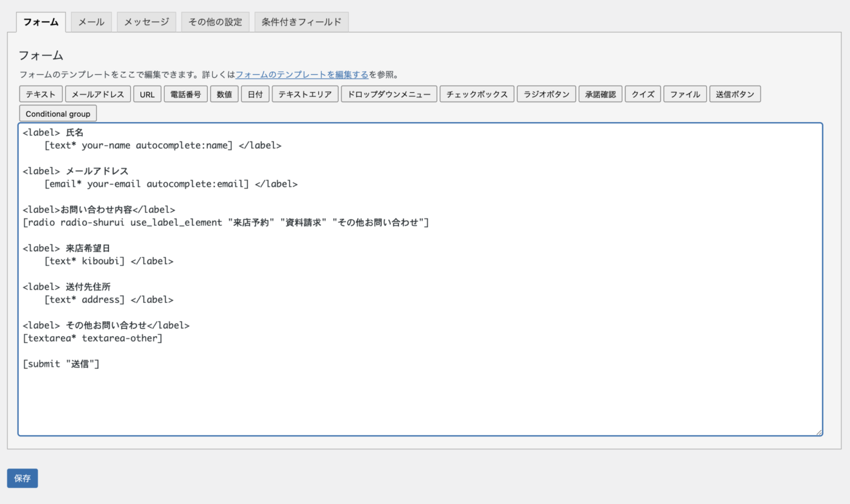Insert a 送信ボタン tag
Image resolution: width=850 pixels, height=504 pixels.
pyautogui.click(x=735, y=94)
